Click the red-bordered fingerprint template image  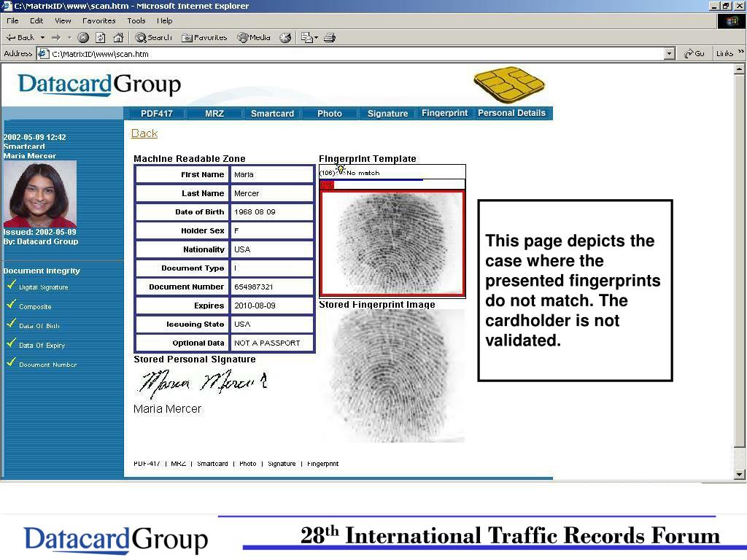click(392, 243)
